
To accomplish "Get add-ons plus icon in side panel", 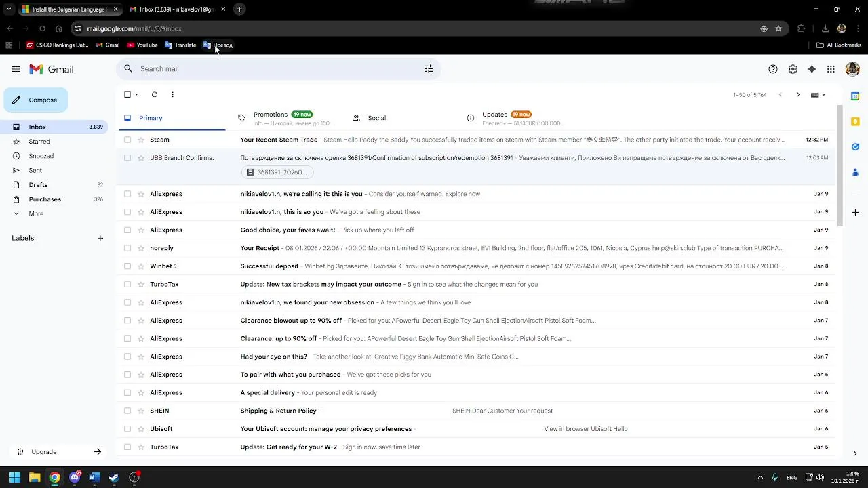I will [x=855, y=213].
